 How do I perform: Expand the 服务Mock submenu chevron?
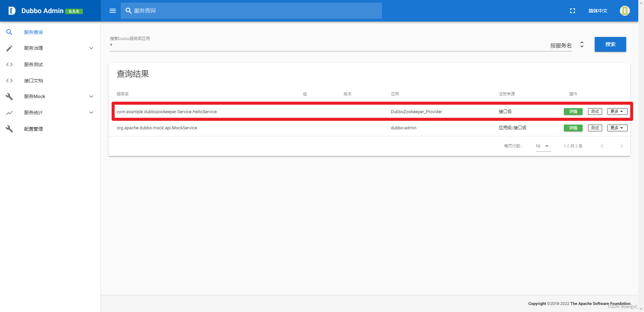(91, 96)
